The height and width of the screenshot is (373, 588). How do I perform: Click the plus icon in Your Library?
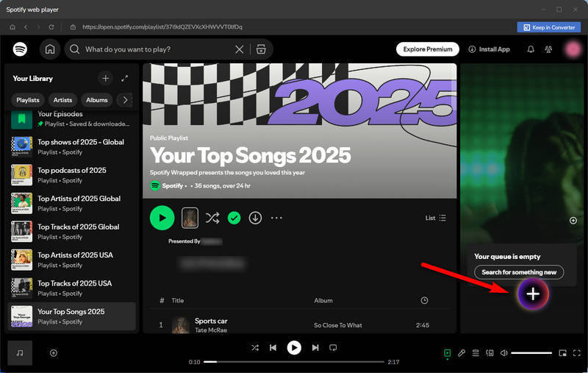pos(105,79)
